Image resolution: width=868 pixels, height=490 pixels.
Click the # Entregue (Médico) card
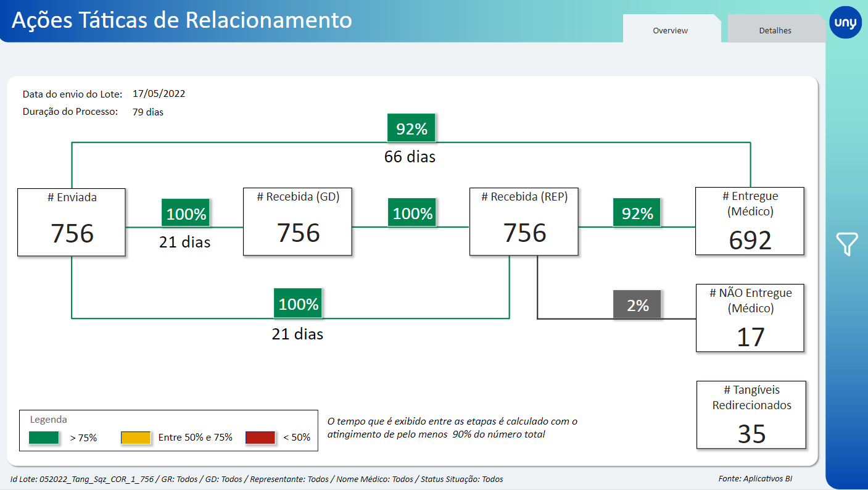750,221
